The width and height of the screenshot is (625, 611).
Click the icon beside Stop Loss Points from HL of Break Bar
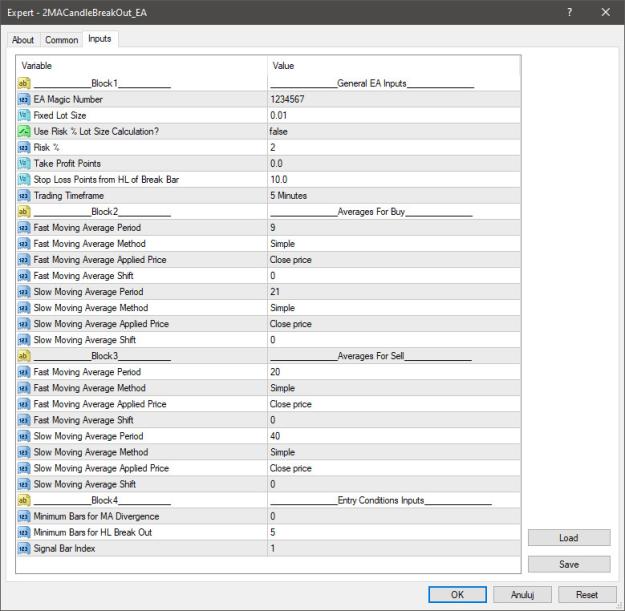[x=24, y=179]
